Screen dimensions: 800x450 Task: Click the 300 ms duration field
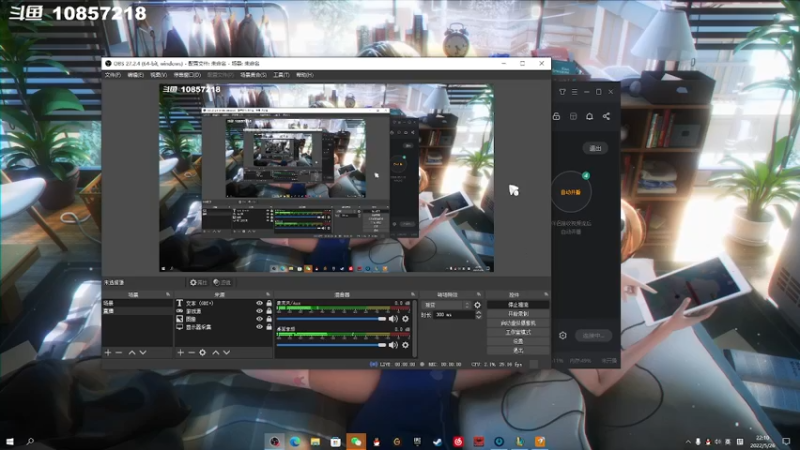(x=454, y=315)
